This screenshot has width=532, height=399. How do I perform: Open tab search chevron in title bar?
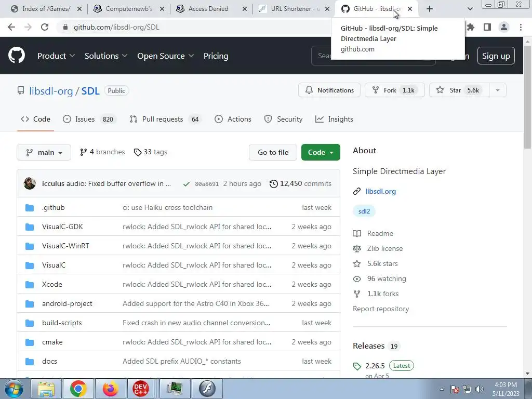coord(470,9)
